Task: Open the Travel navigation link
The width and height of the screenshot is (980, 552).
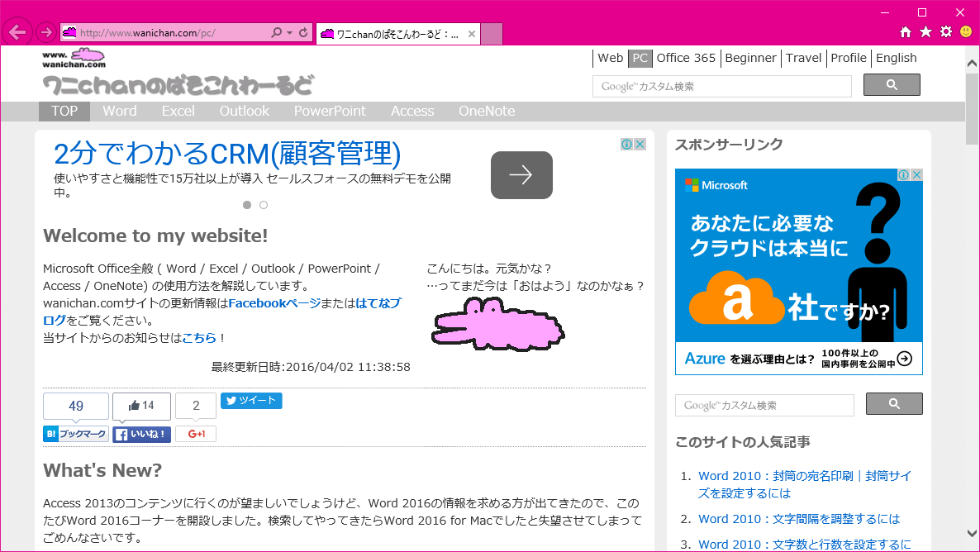Action: [x=804, y=58]
